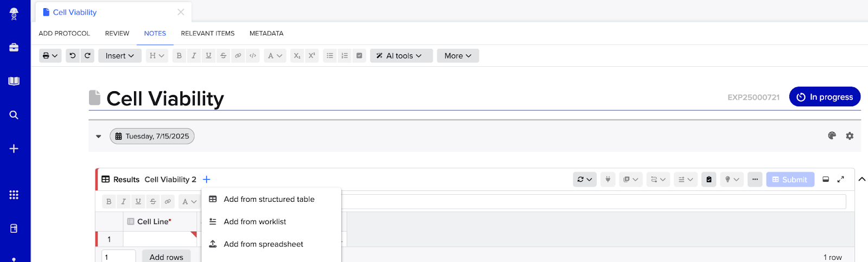The height and width of the screenshot is (262, 868).
Task: Open the color palette icon
Action: 832,136
